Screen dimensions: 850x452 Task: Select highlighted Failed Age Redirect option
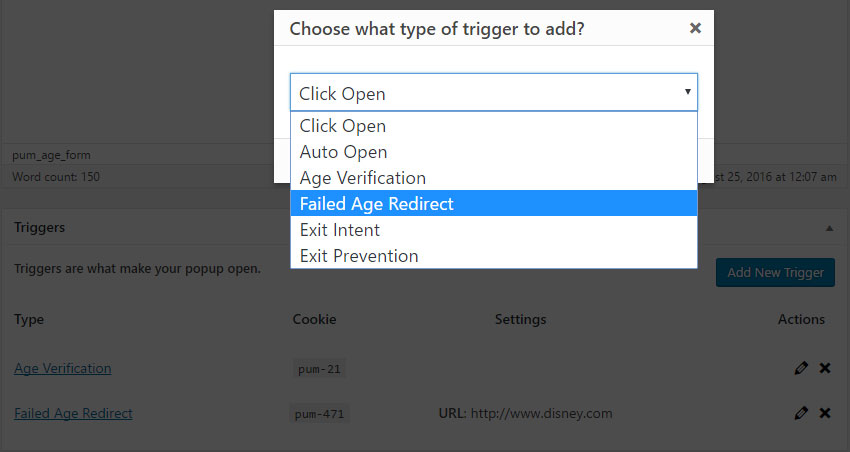[494, 203]
